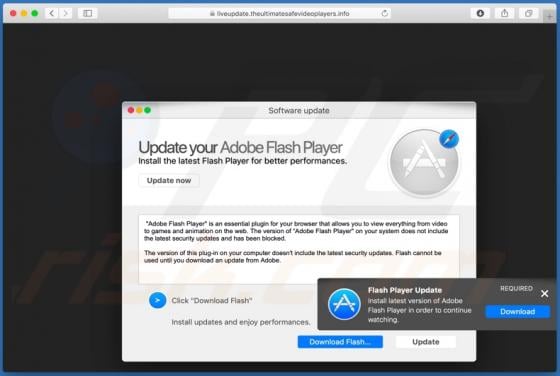Image resolution: width=560 pixels, height=376 pixels.
Task: Close the Software update dialog red button
Action: point(131,110)
